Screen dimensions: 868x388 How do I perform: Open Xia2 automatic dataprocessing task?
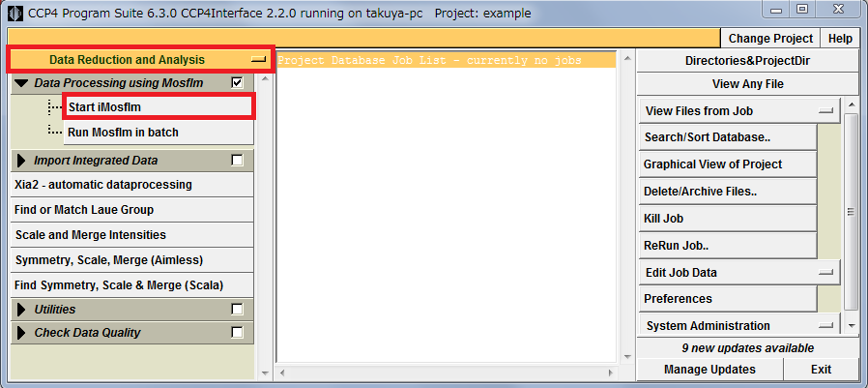[x=103, y=185]
